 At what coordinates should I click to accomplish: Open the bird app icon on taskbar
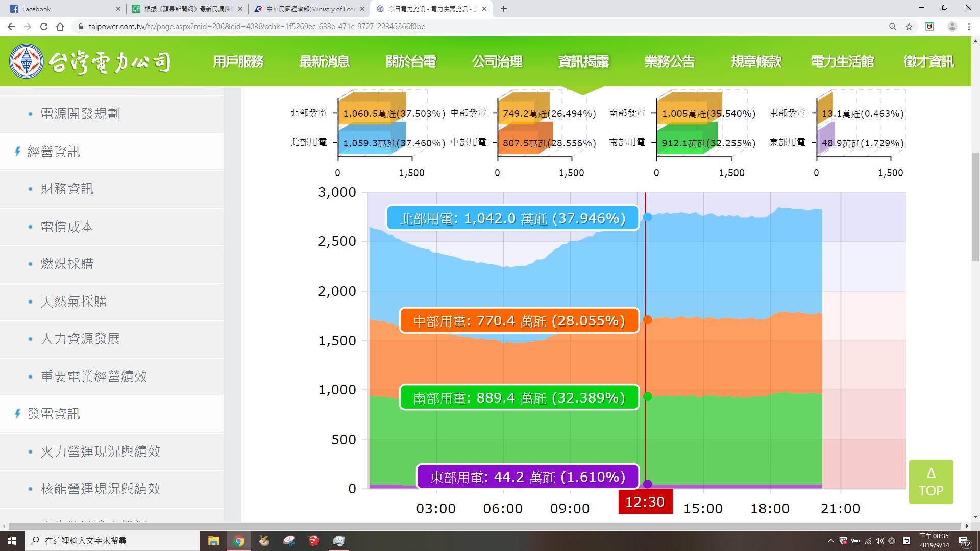tap(264, 541)
